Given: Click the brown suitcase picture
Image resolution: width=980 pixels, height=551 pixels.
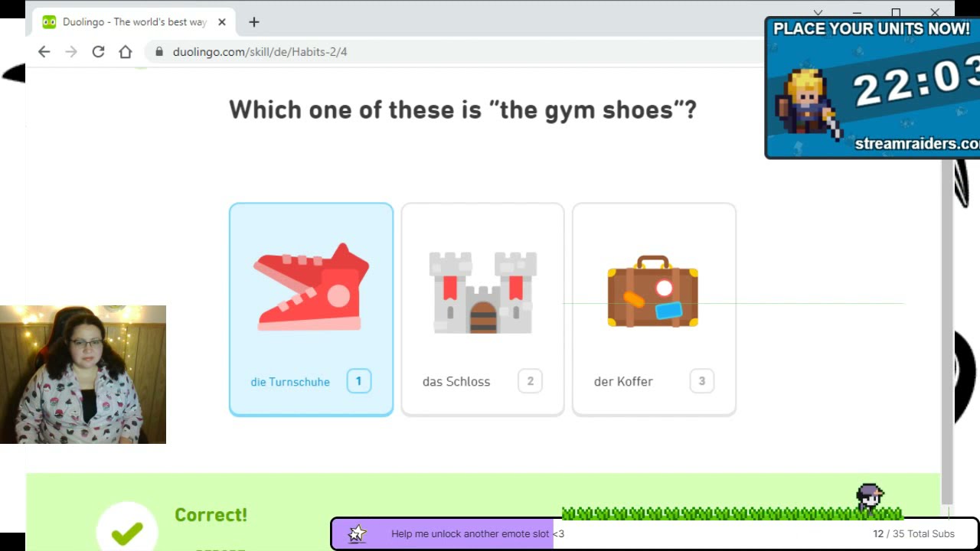Looking at the screenshot, I should pyautogui.click(x=653, y=292).
